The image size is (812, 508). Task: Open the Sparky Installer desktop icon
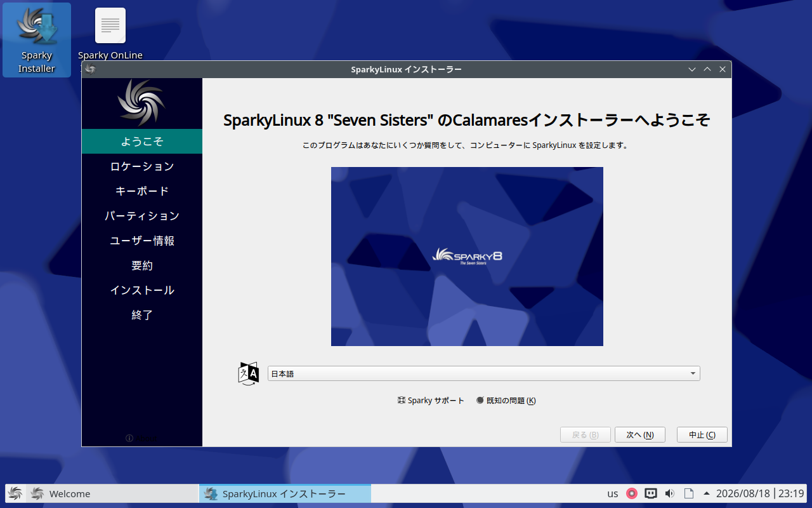37,40
